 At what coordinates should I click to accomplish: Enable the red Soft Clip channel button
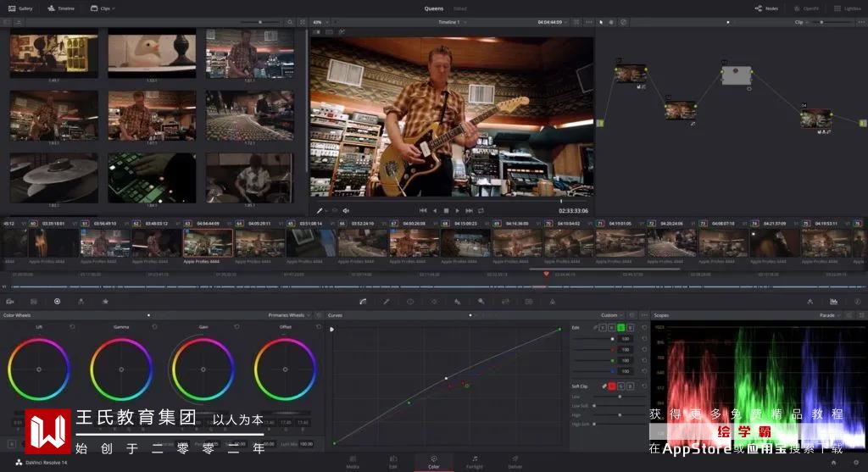tap(612, 386)
